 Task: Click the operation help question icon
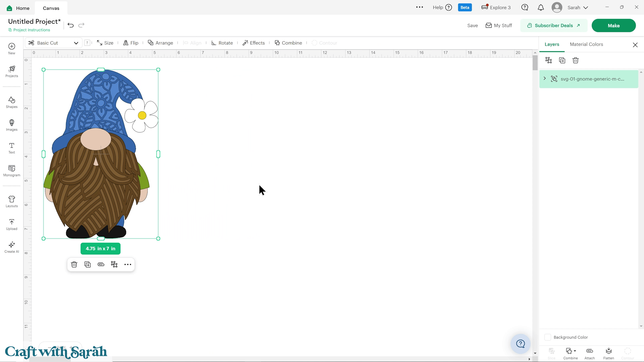pos(87,43)
